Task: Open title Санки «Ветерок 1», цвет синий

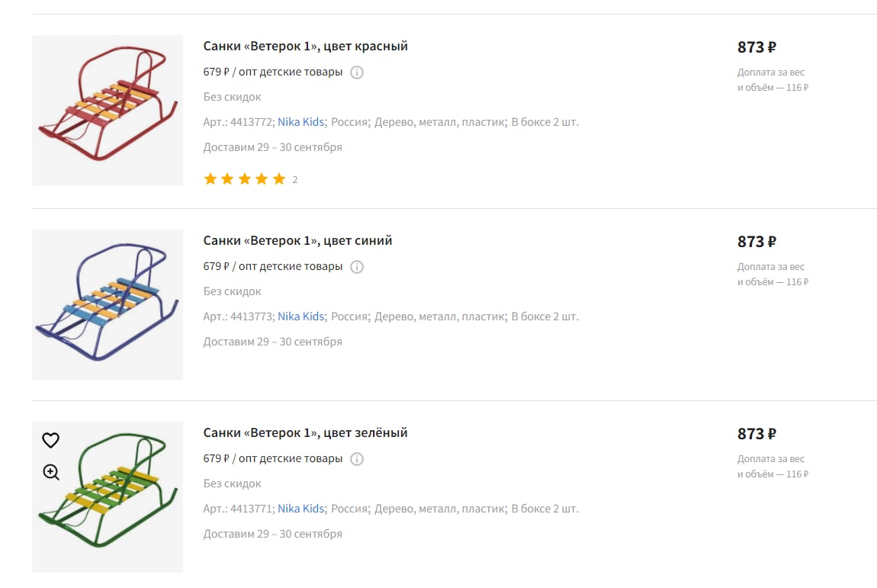Action: tap(297, 240)
